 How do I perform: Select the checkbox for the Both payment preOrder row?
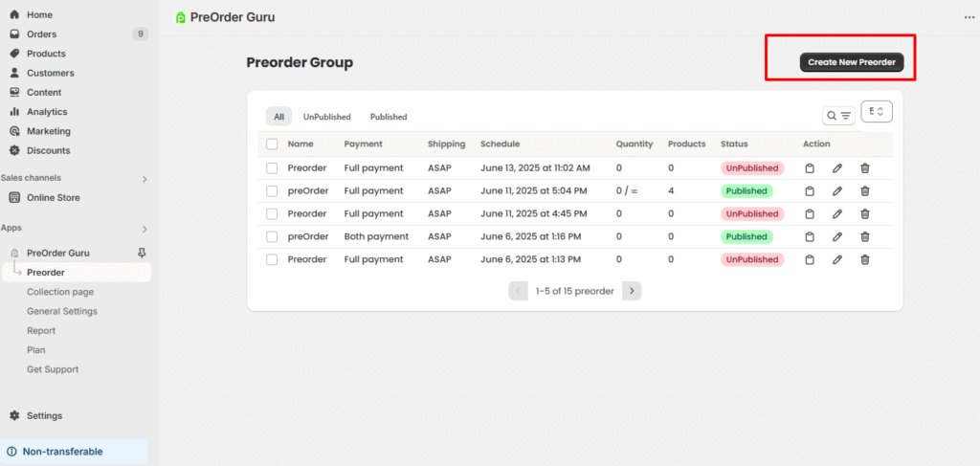tap(272, 236)
